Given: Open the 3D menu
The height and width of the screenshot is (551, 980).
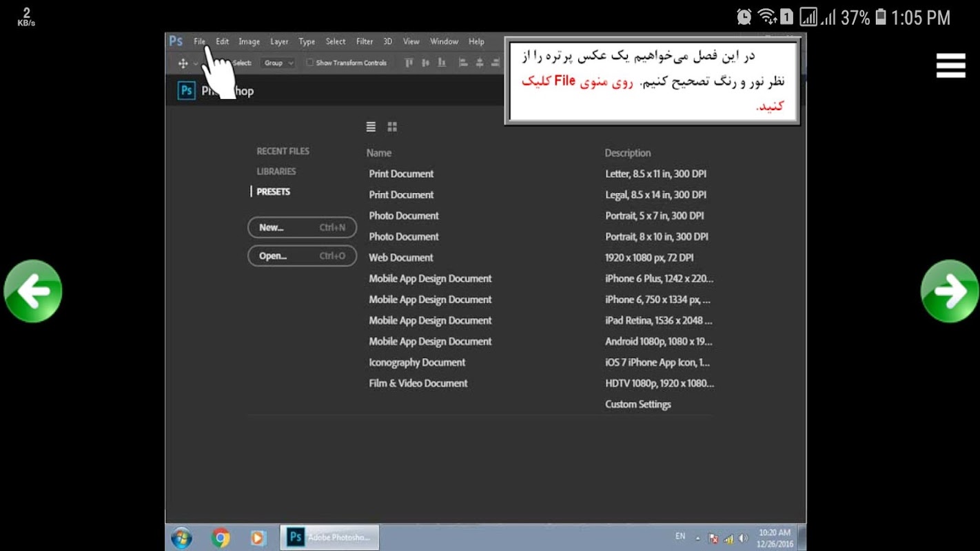Looking at the screenshot, I should [388, 41].
